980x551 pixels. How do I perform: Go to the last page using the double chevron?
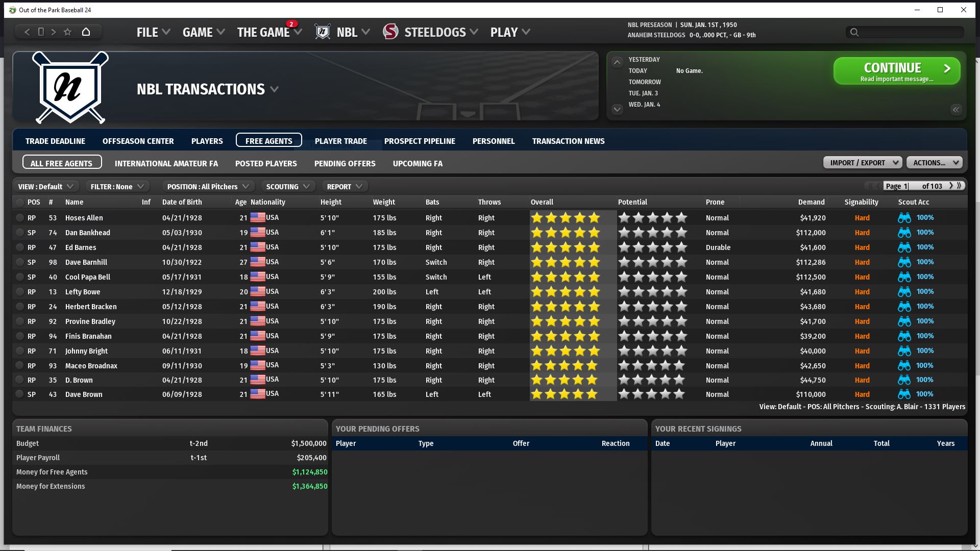[x=960, y=186]
